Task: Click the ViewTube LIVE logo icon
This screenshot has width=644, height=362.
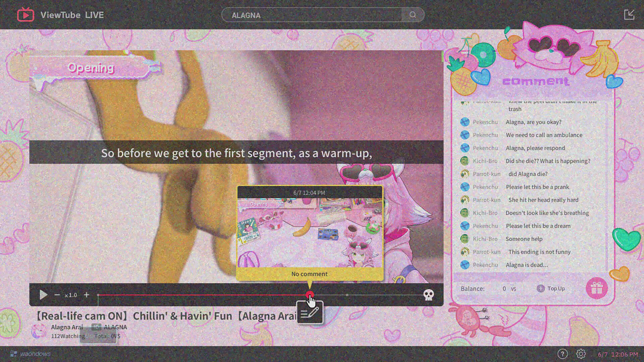Action: pyautogui.click(x=25, y=15)
